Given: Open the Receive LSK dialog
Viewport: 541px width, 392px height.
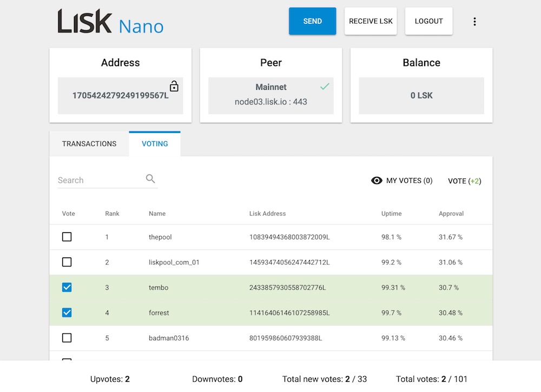Looking at the screenshot, I should coord(371,21).
